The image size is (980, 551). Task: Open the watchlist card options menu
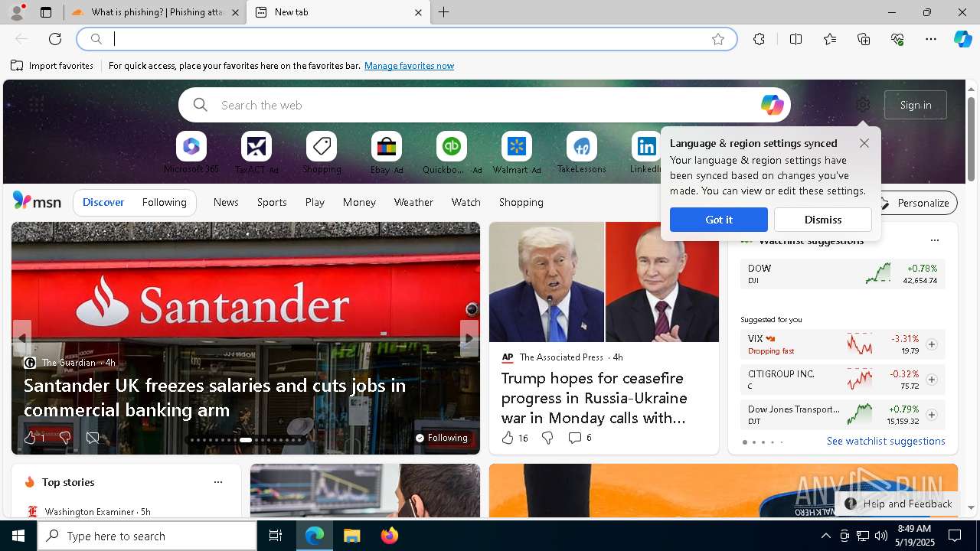tap(934, 240)
